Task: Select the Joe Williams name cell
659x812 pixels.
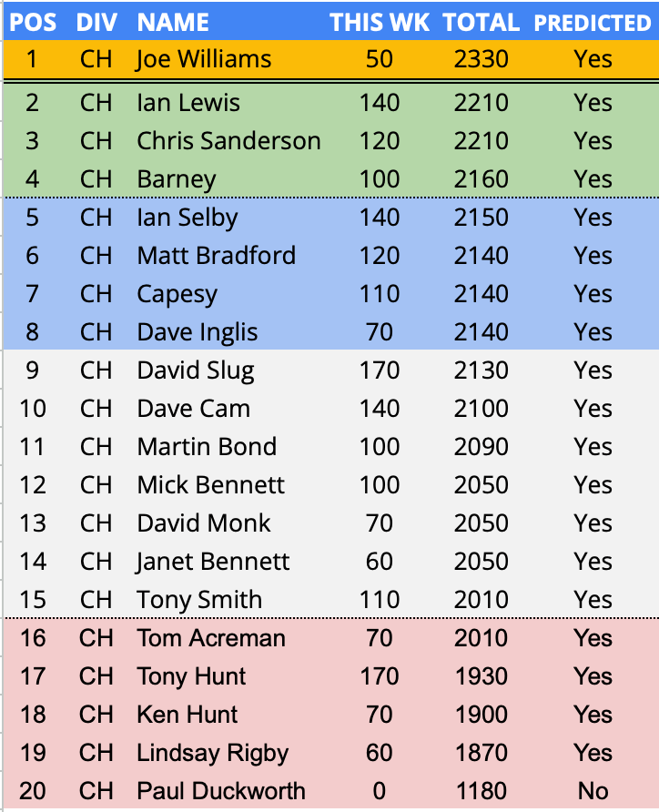Action: pyautogui.click(x=204, y=59)
